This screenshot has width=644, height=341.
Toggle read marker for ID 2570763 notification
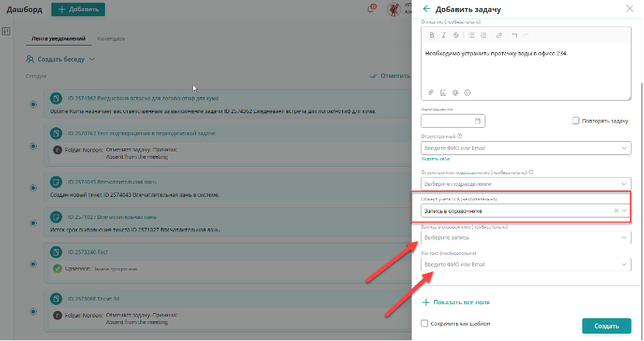tap(33, 146)
